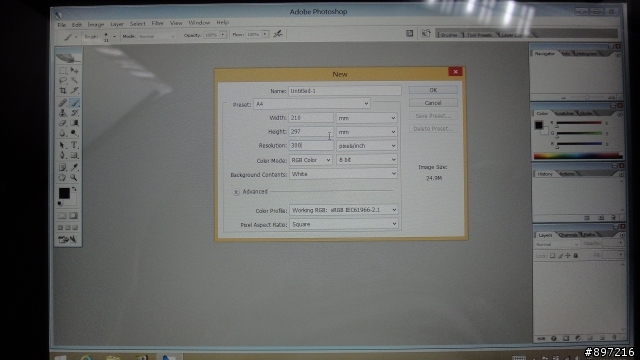Select the Blur tool

63,133
